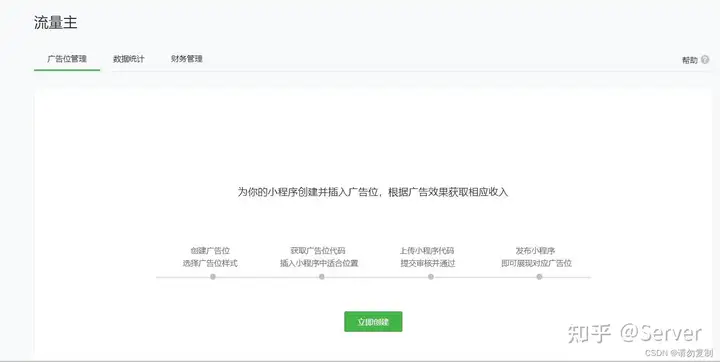
Task: Click the 创建广告位 step label
Action: coord(210,250)
